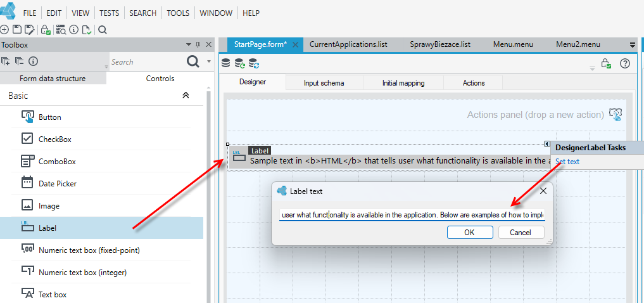Open the tab list overflow dropdown
This screenshot has width=644, height=303.
click(x=632, y=44)
